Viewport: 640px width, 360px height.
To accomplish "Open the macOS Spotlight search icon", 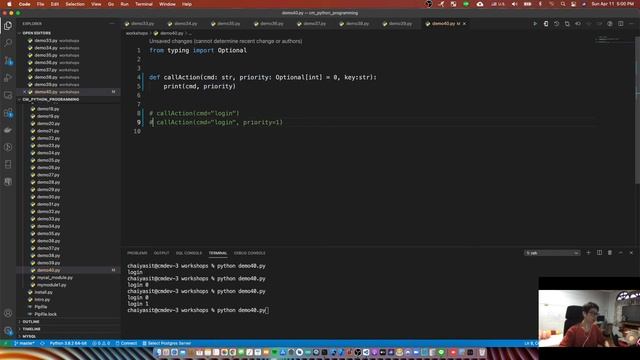I will coord(563,4).
